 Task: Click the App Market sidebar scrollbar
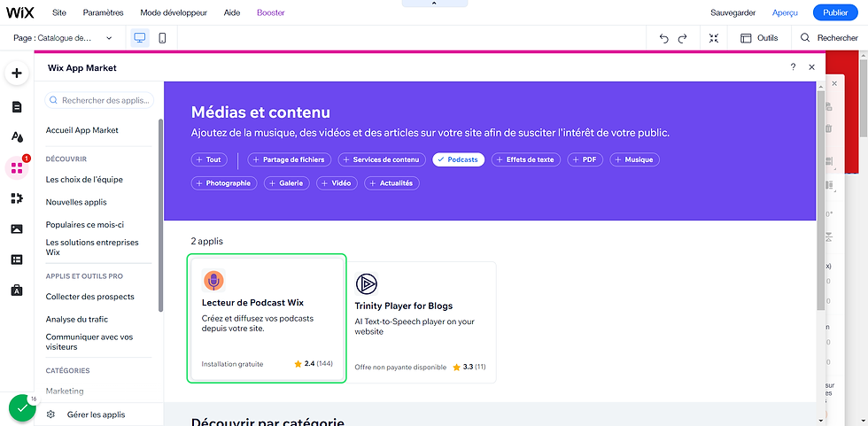pyautogui.click(x=161, y=214)
